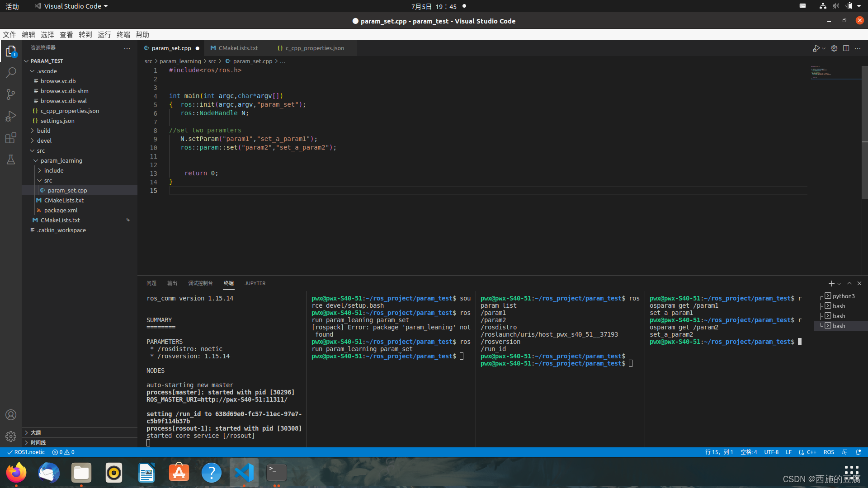The width and height of the screenshot is (868, 488).
Task: Open errors and warnings status indicator
Action: 63,452
